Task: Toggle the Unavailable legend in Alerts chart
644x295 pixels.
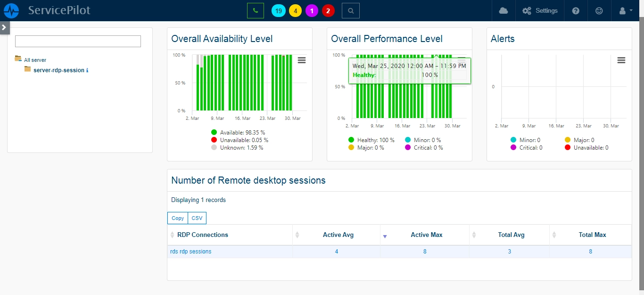Action: [586, 147]
